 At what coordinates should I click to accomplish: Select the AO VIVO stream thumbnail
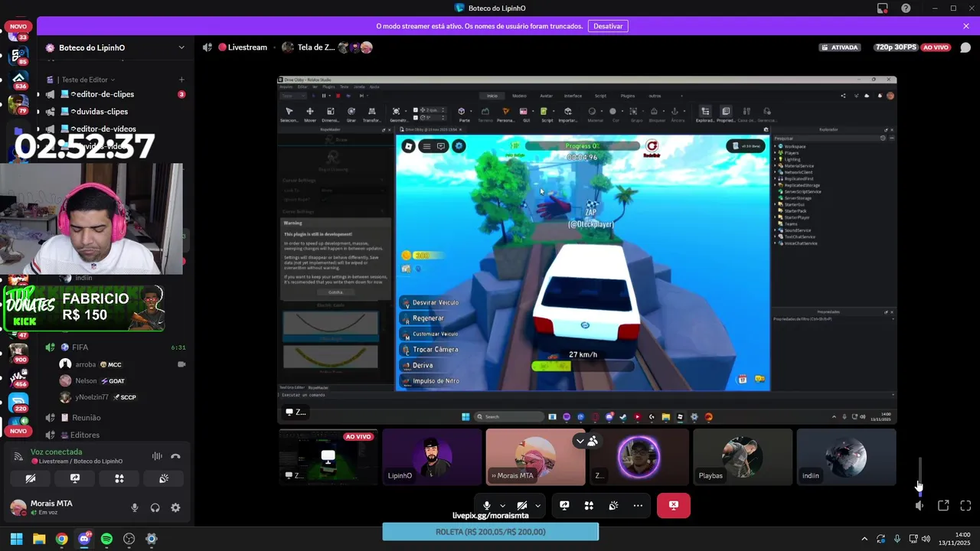pos(328,457)
